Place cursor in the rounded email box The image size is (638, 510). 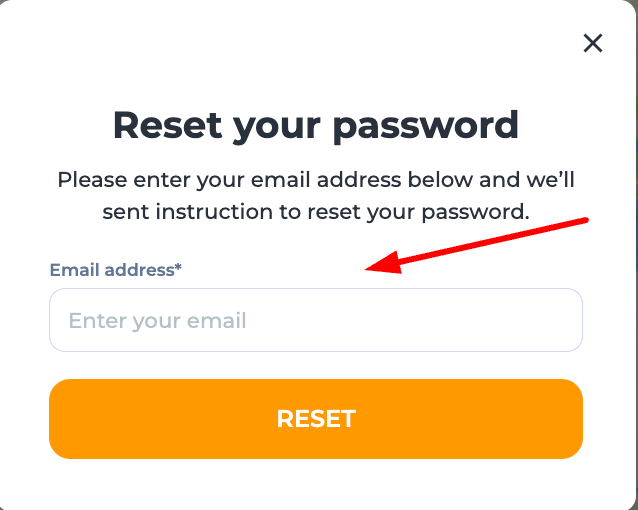[316, 320]
